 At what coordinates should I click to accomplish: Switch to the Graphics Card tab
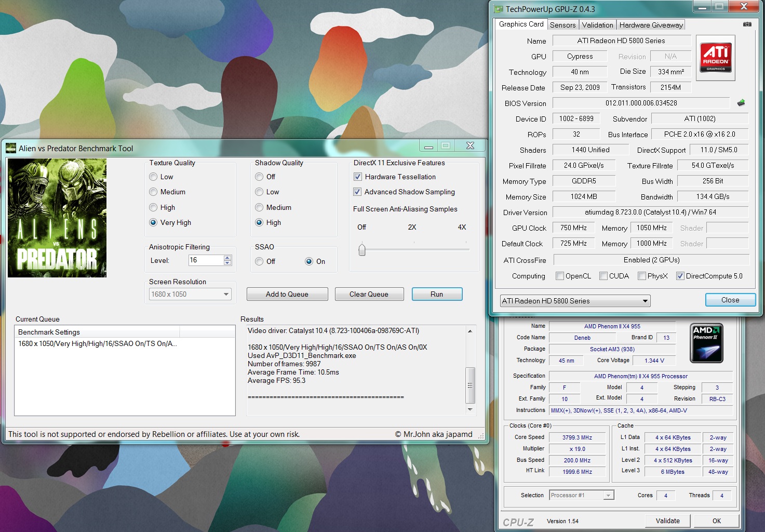[521, 24]
